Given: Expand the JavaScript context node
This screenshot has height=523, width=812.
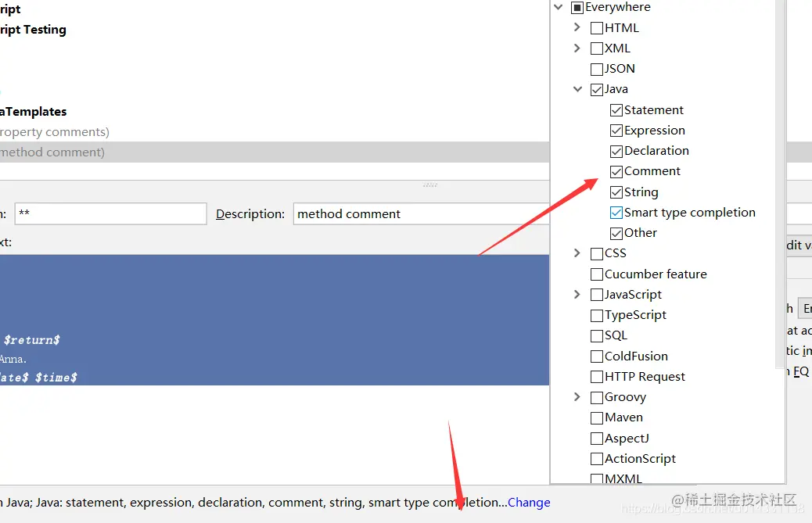Looking at the screenshot, I should pos(577,295).
